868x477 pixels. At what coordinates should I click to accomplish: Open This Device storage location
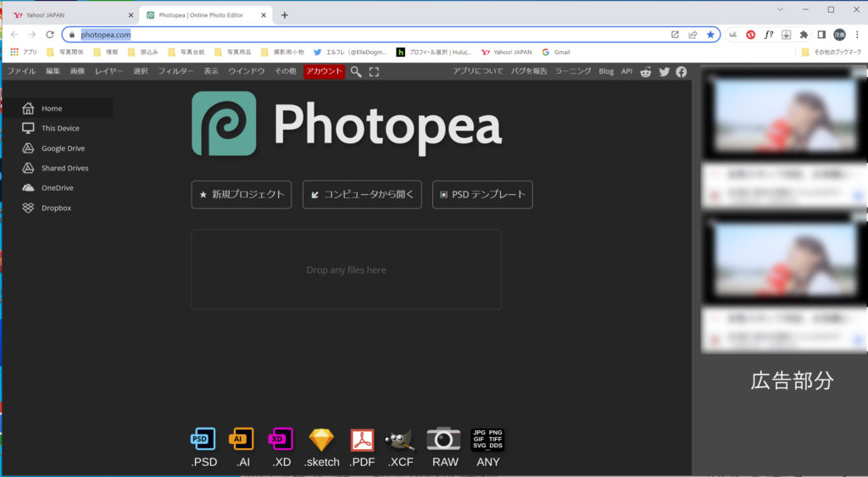click(60, 128)
